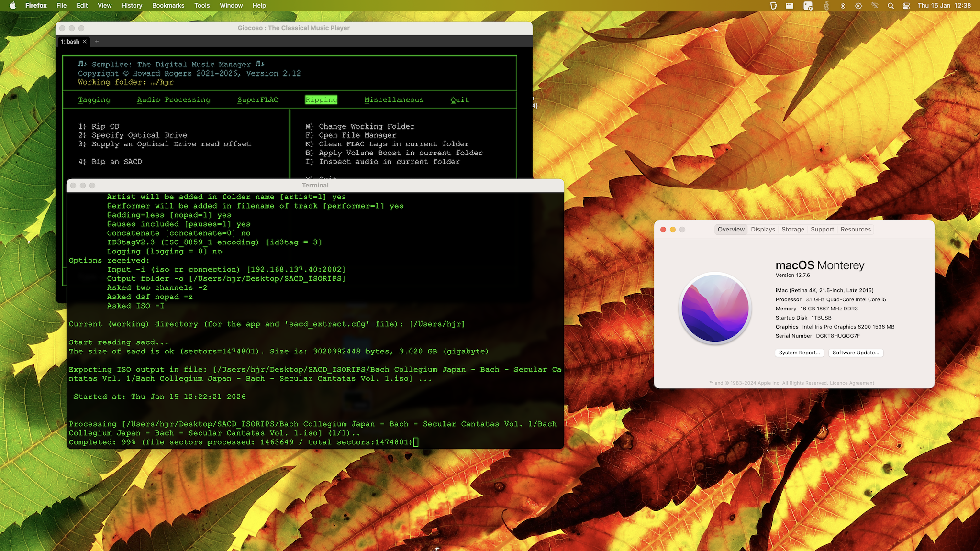Click the Software Update button
Screen dimensions: 980x551
tap(856, 353)
